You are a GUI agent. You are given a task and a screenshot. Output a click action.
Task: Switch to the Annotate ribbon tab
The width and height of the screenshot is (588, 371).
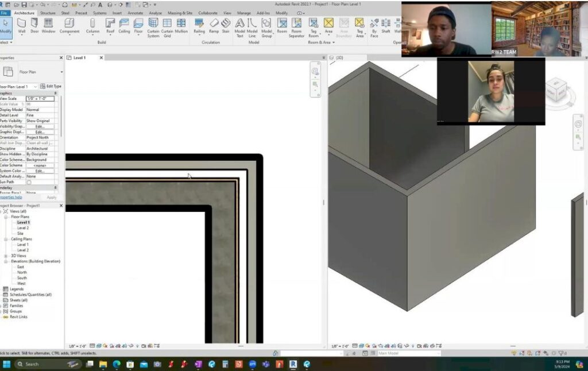click(136, 13)
